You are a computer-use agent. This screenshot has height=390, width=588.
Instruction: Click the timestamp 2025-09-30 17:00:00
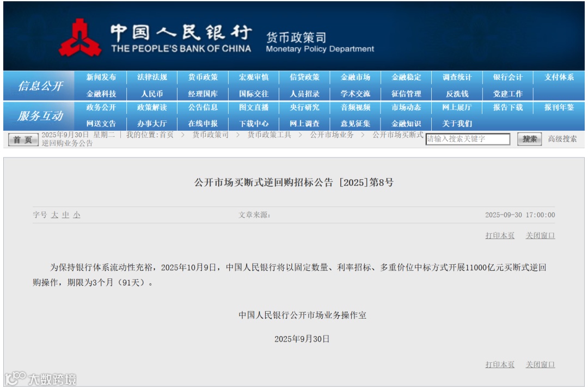(520, 215)
